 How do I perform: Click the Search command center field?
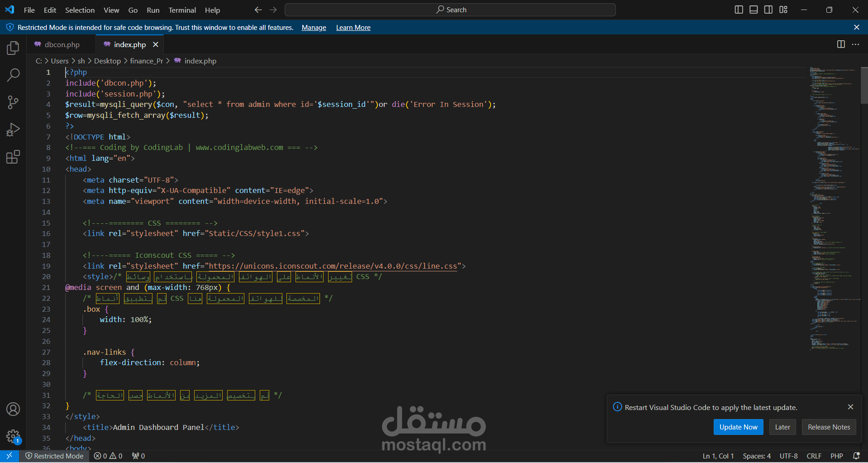[450, 10]
